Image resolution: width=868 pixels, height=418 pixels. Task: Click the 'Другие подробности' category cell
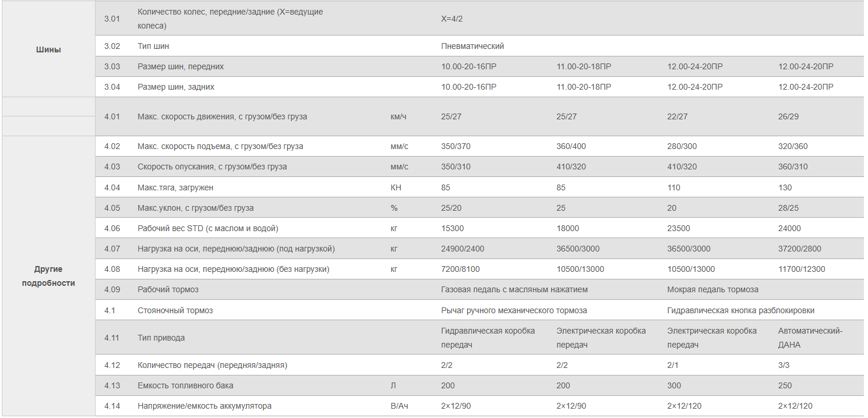tap(48, 276)
